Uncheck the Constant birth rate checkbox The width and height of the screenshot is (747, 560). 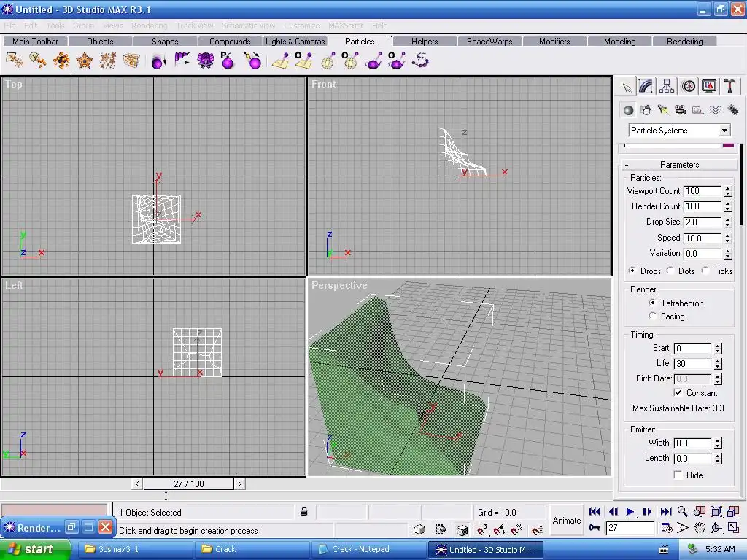(678, 392)
